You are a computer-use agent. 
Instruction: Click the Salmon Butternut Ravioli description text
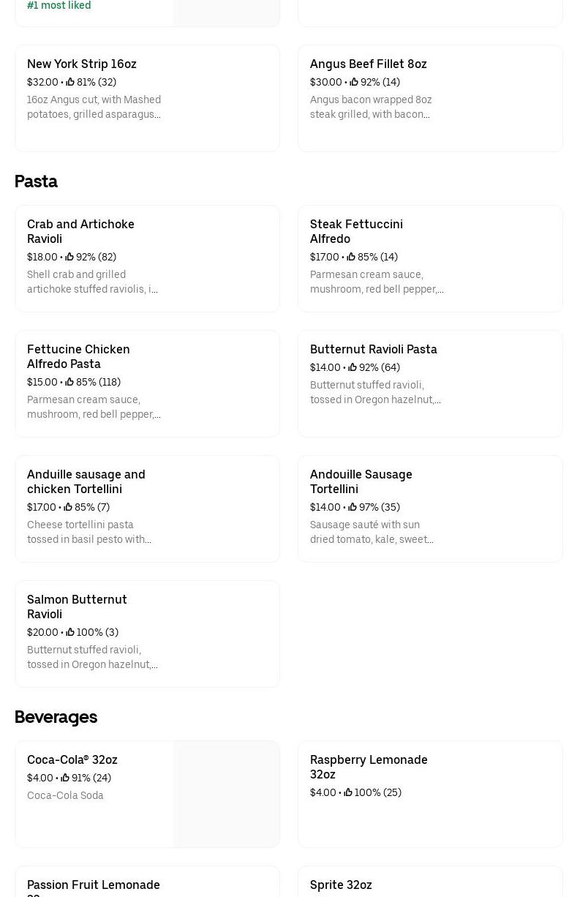[92, 657]
